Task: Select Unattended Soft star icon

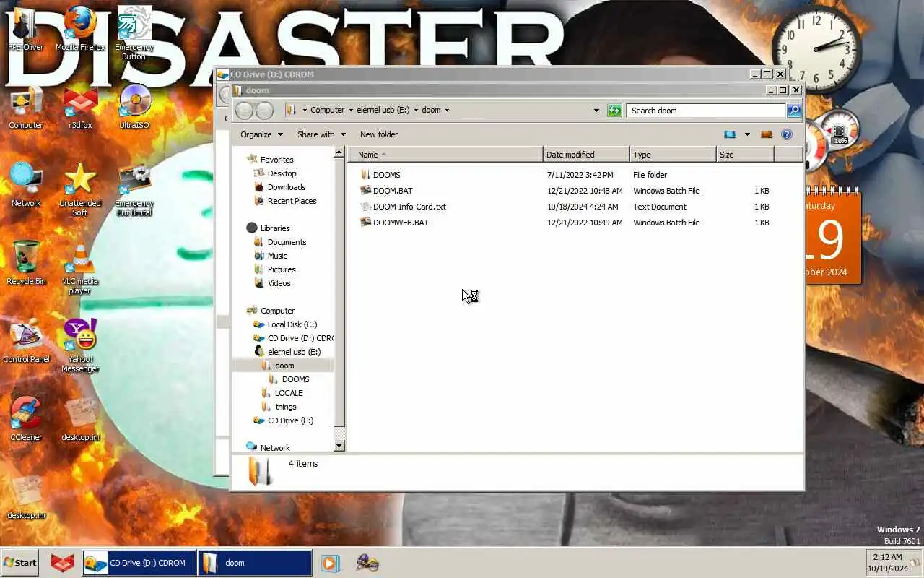Action: click(x=80, y=189)
